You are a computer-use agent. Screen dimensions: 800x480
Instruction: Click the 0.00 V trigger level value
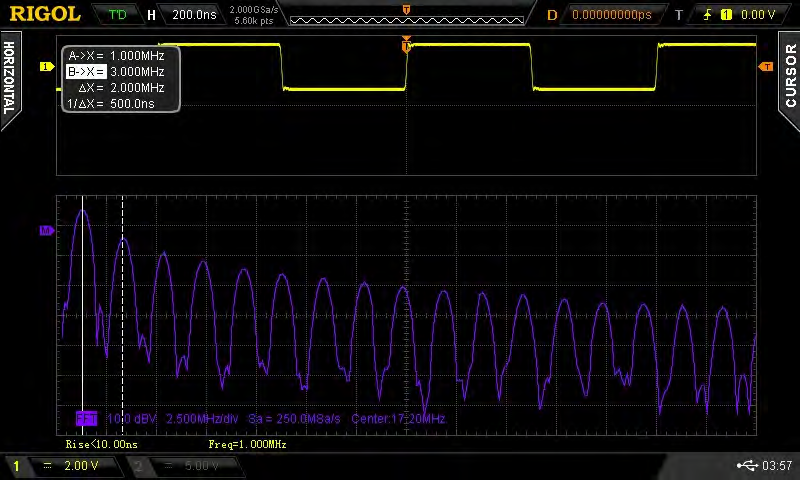[x=758, y=15]
